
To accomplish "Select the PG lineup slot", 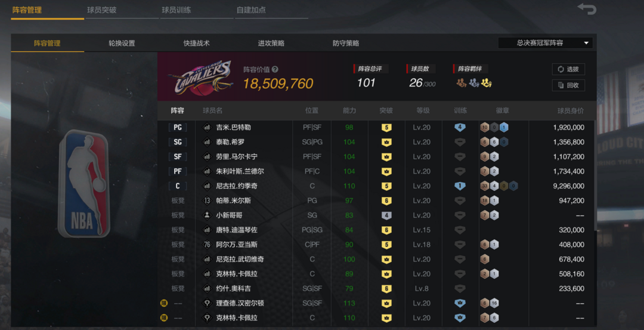I will pyautogui.click(x=178, y=127).
